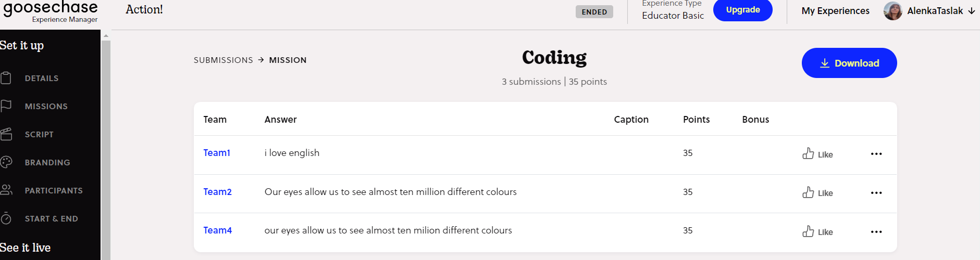Open the Script clapperboard icon
This screenshot has height=260, width=980.
point(6,134)
